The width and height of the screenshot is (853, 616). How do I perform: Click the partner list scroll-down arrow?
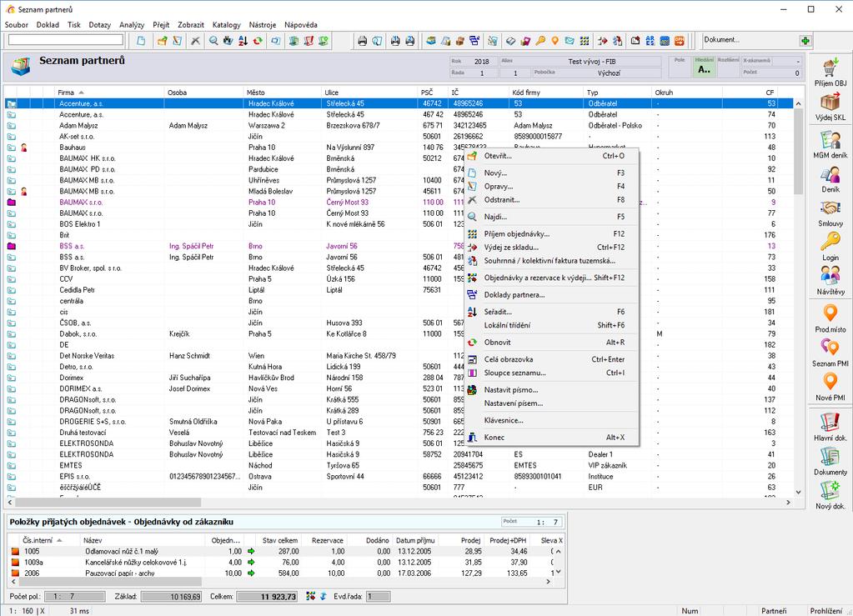(x=798, y=492)
